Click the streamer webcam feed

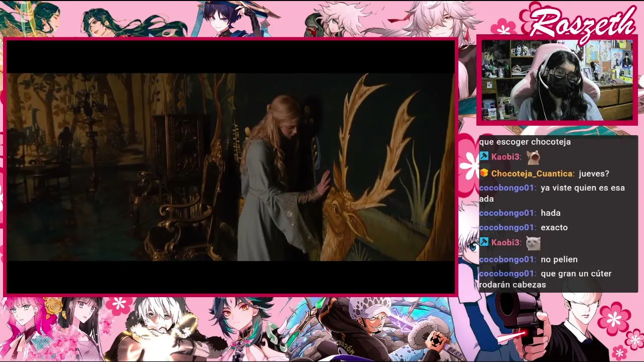tap(557, 80)
